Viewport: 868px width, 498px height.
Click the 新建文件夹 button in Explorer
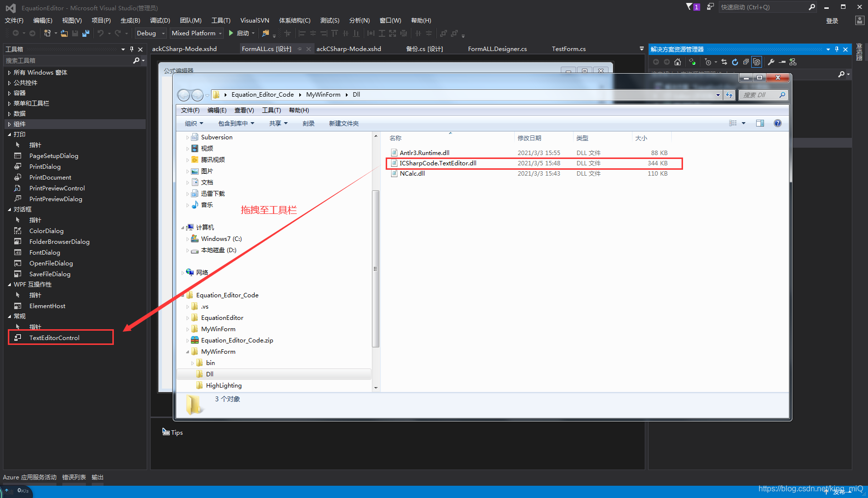(x=343, y=123)
